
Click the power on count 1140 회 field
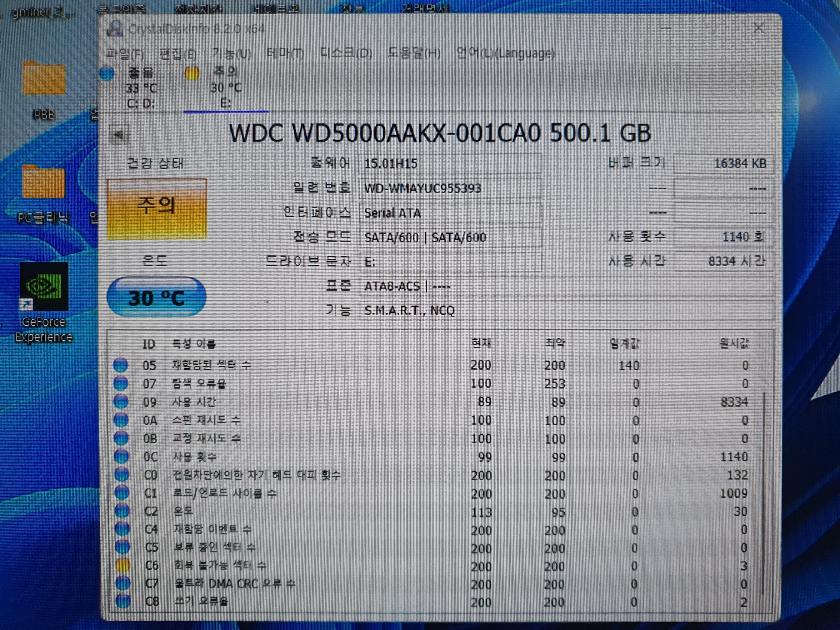coord(724,237)
